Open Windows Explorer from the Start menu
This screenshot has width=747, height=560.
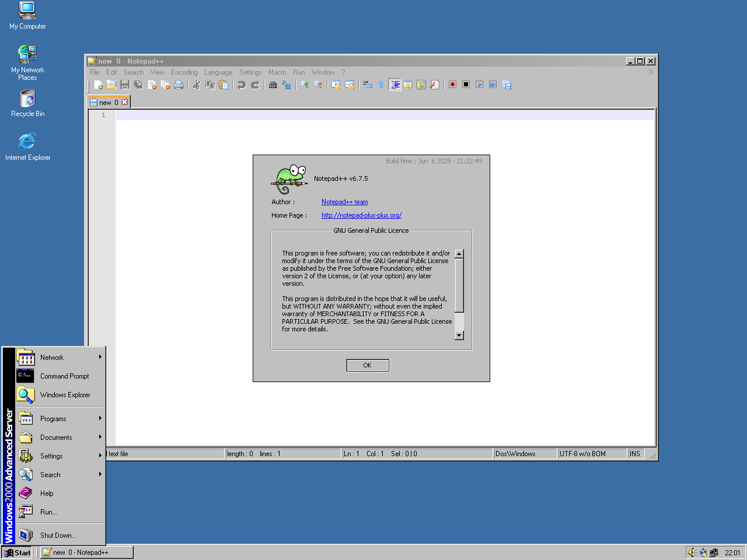click(60, 395)
